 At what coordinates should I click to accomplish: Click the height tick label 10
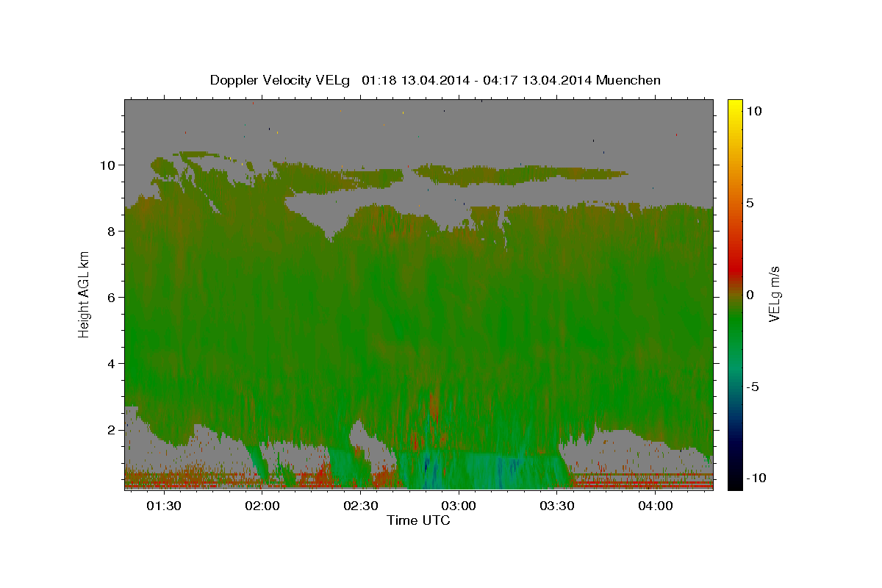(x=108, y=165)
